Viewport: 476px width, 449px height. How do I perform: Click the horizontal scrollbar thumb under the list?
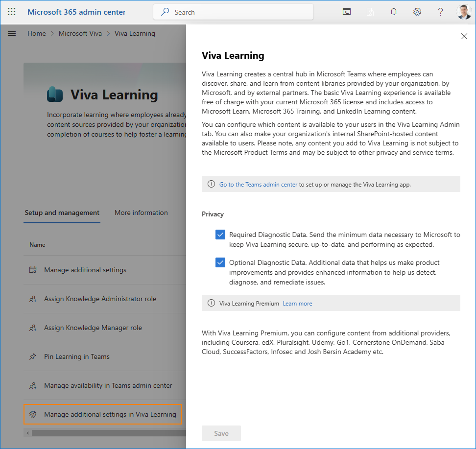[109, 433]
